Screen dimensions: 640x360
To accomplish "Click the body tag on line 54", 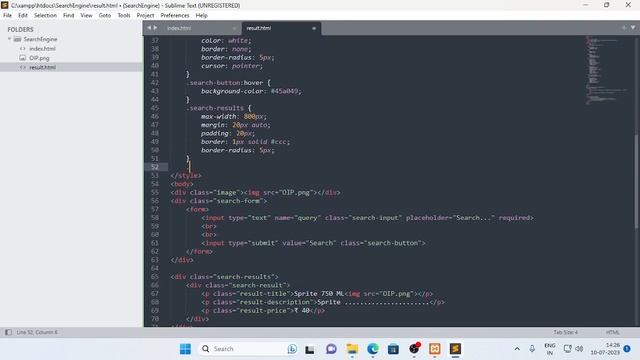I will coord(182,184).
